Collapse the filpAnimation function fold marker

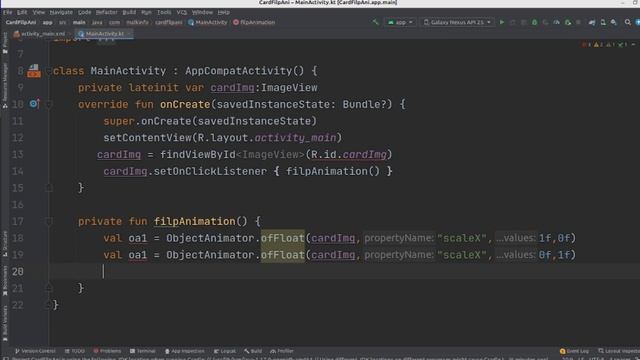pyautogui.click(x=49, y=221)
